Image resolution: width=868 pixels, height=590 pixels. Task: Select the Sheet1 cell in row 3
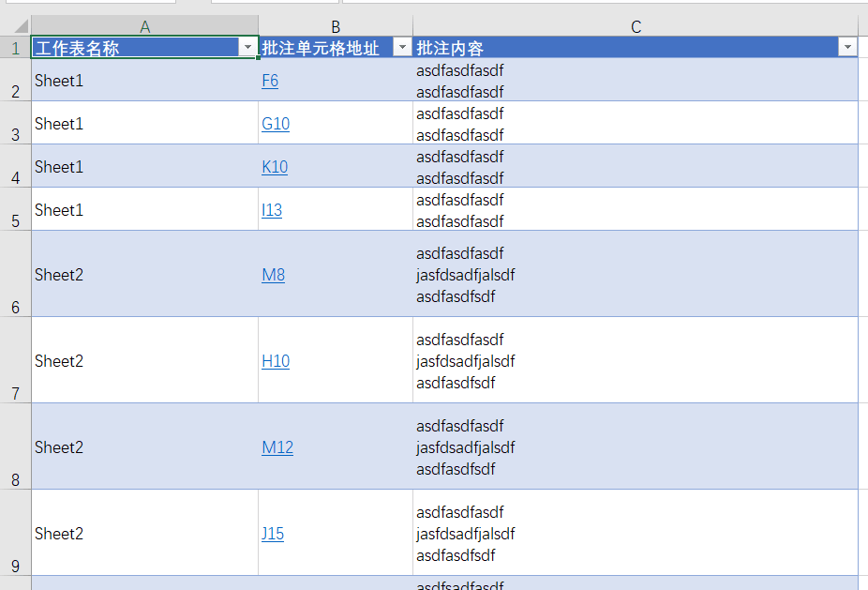click(x=145, y=123)
